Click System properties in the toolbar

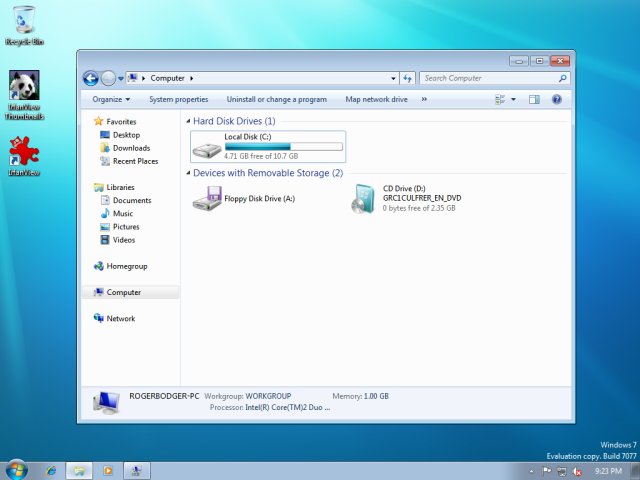[x=178, y=99]
